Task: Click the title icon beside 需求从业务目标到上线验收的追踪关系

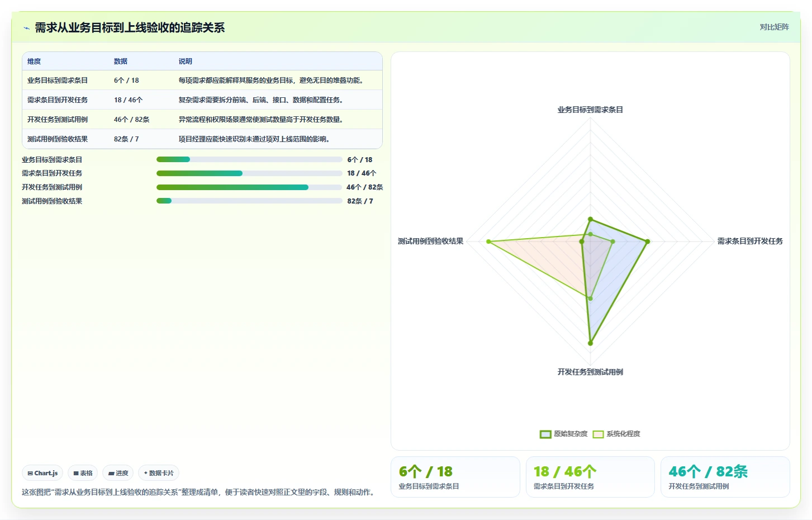Action: [26, 28]
